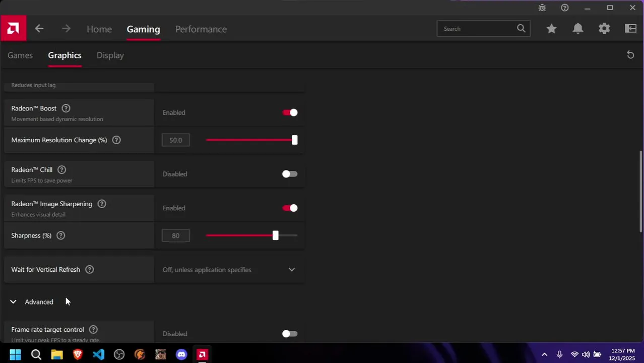The height and width of the screenshot is (363, 644).
Task: Open favorites star icon
Action: (x=551, y=29)
